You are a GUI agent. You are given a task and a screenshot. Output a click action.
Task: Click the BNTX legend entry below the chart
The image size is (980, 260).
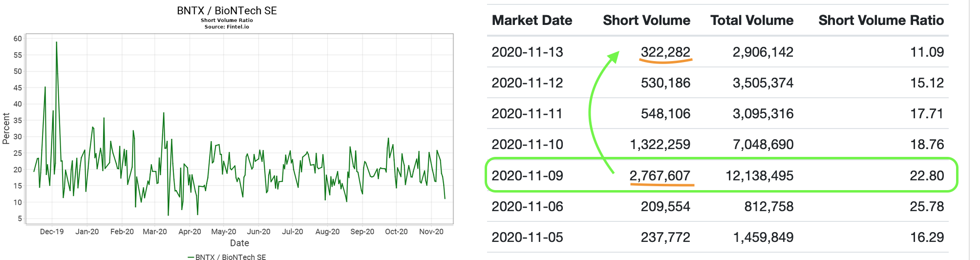[227, 257]
